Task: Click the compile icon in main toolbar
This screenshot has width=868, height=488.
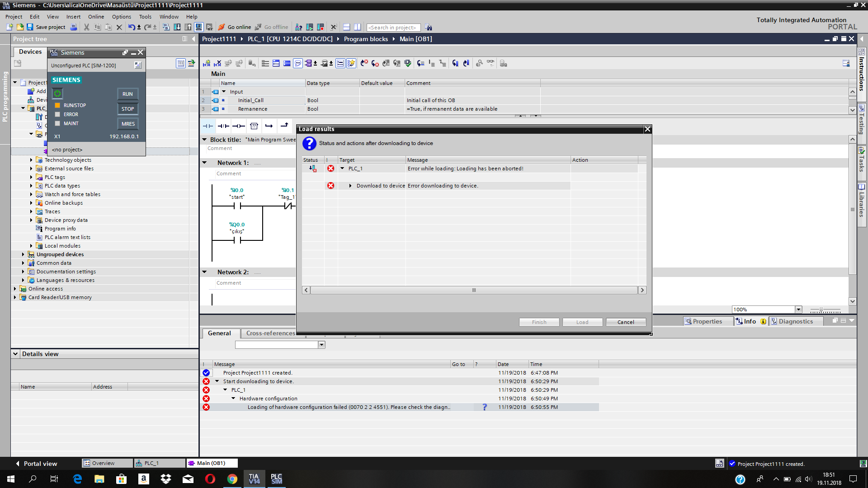Action: tap(166, 27)
